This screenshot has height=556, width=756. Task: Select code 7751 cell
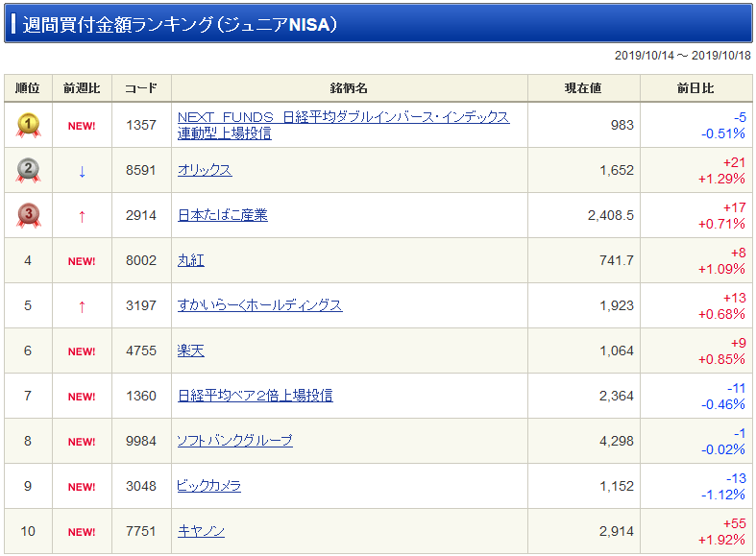141,531
